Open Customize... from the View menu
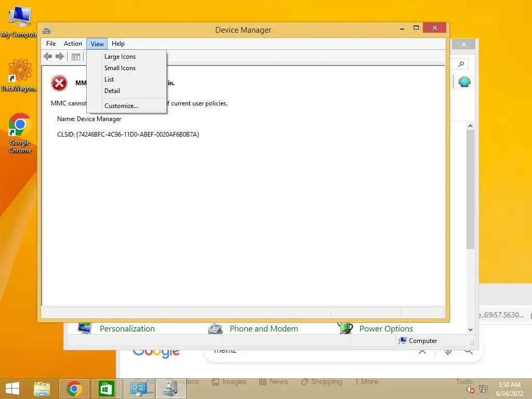532x399 pixels. (x=127, y=106)
